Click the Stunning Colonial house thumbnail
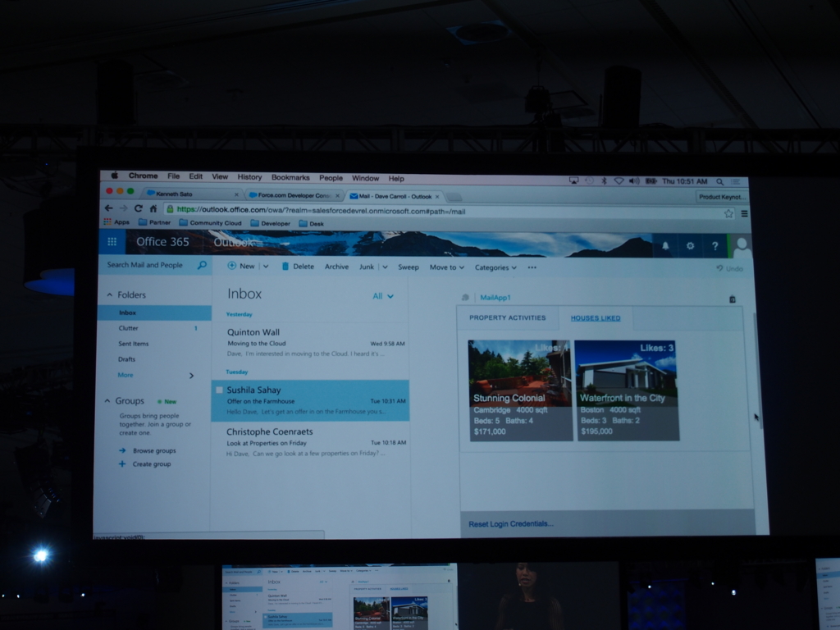This screenshot has width=840, height=630. coord(520,369)
